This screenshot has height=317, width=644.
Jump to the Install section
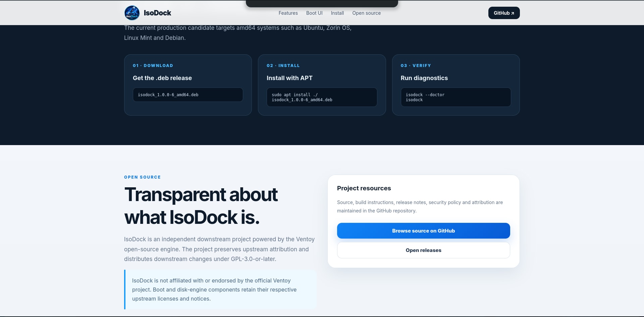click(x=337, y=13)
